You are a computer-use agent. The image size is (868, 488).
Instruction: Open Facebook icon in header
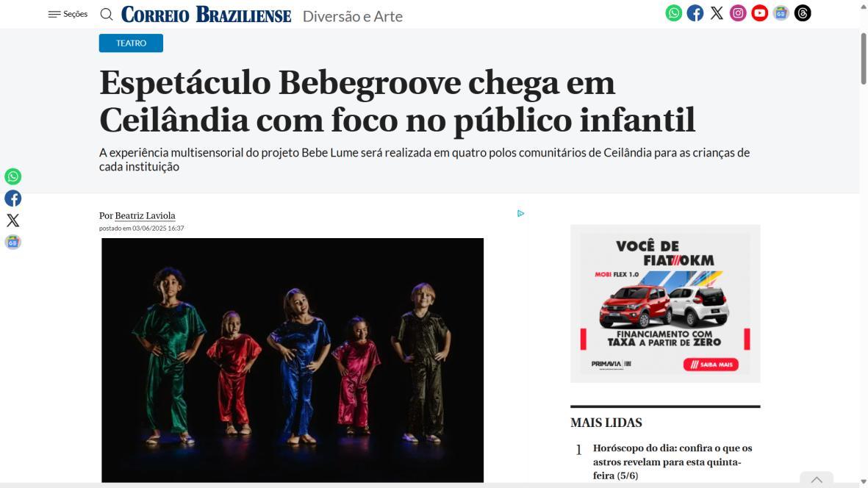tap(695, 13)
